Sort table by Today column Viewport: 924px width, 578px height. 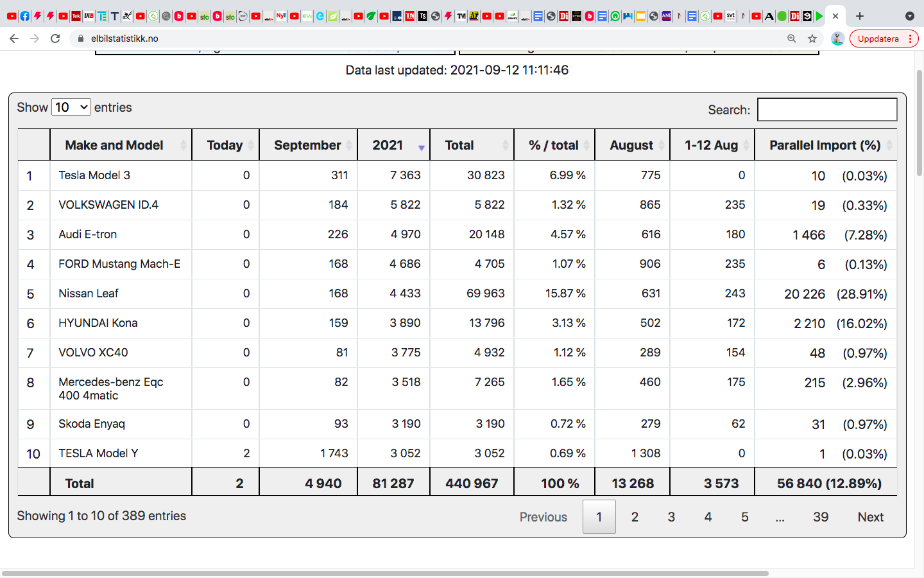[x=225, y=145]
